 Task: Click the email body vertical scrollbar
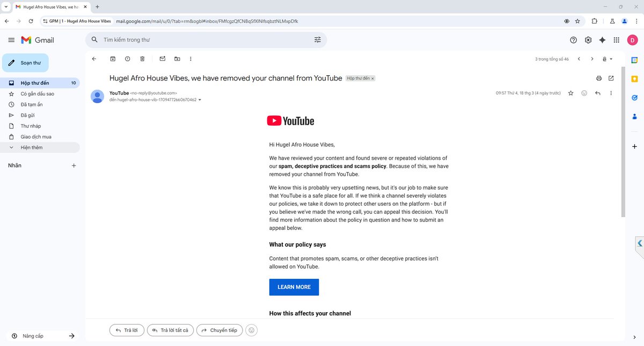point(623,141)
